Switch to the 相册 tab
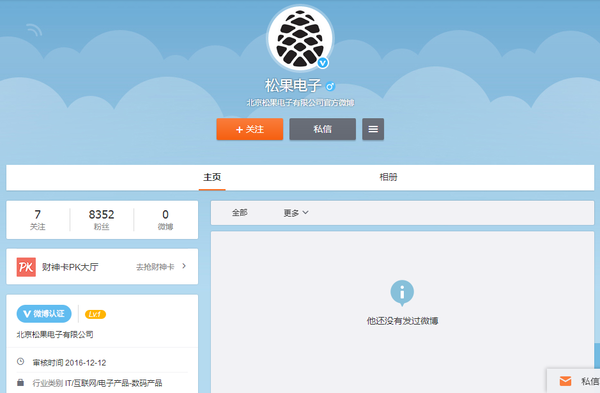 coord(388,177)
